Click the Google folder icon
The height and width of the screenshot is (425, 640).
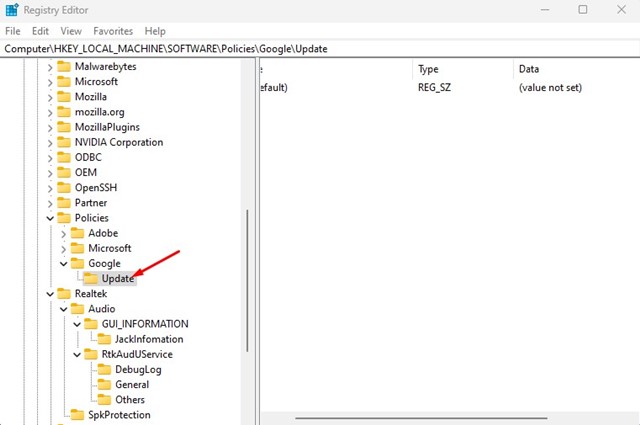77,263
